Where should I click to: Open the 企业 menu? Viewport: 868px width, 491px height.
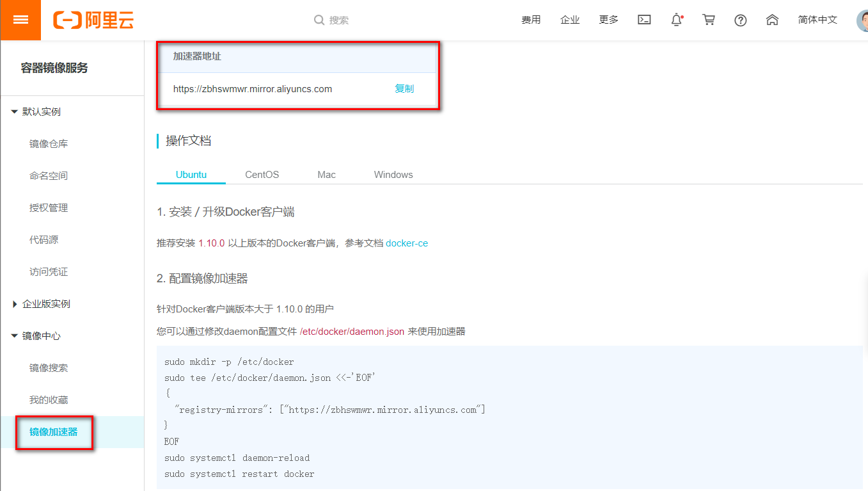click(570, 20)
